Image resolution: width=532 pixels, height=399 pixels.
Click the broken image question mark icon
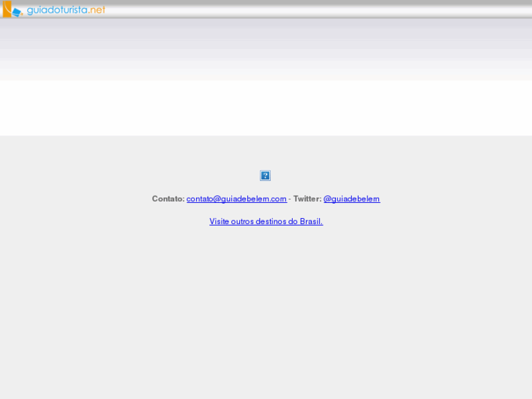tap(265, 176)
